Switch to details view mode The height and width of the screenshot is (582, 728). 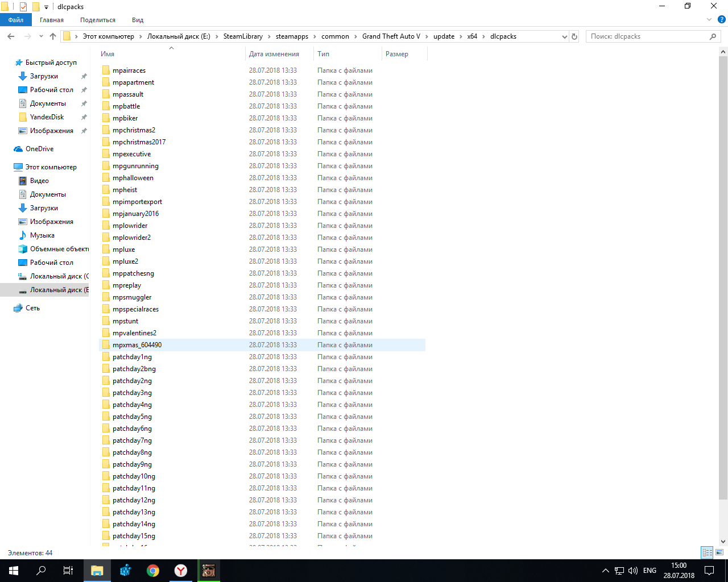point(707,552)
